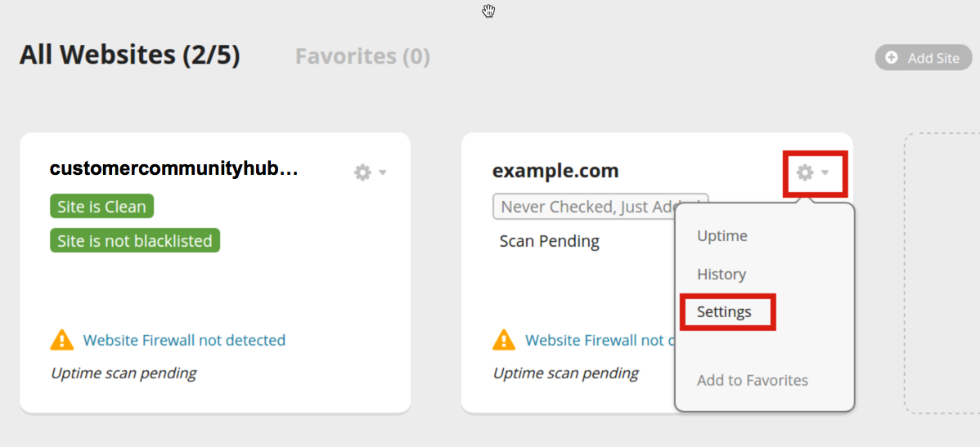Switch to the Favorites (0) tab
Image resolution: width=980 pixels, height=447 pixels.
(362, 56)
